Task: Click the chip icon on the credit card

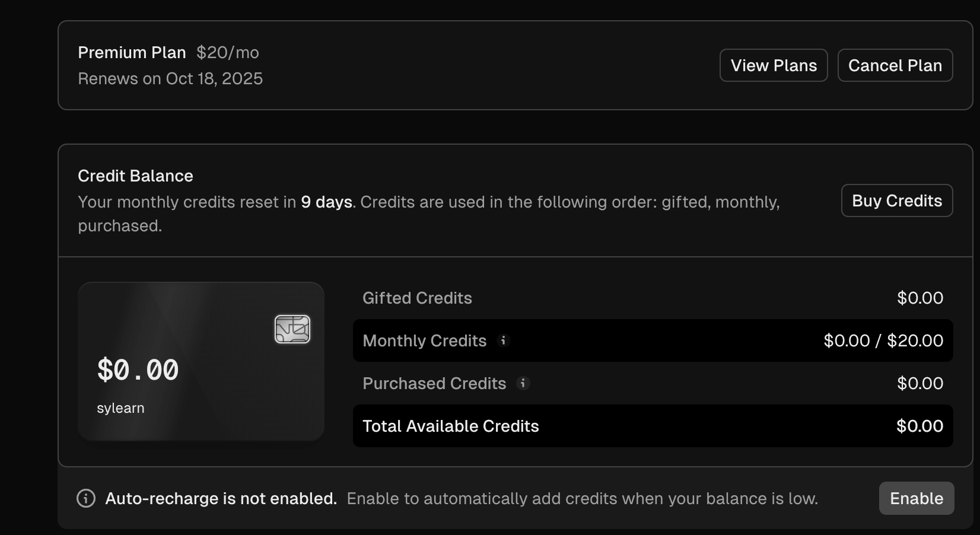Action: pos(292,329)
